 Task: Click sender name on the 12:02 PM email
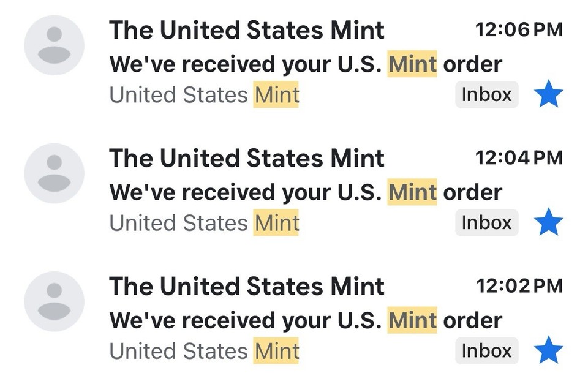247,286
